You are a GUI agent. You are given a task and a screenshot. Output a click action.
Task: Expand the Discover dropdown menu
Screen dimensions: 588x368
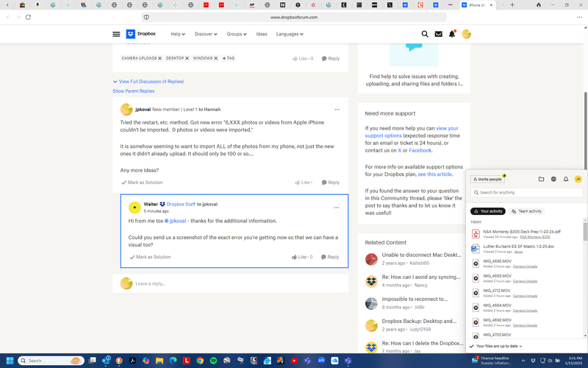click(206, 34)
